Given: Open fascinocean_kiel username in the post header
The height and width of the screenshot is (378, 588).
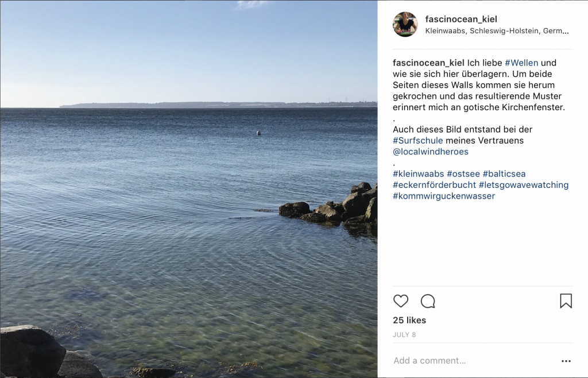Looking at the screenshot, I should click(x=461, y=19).
